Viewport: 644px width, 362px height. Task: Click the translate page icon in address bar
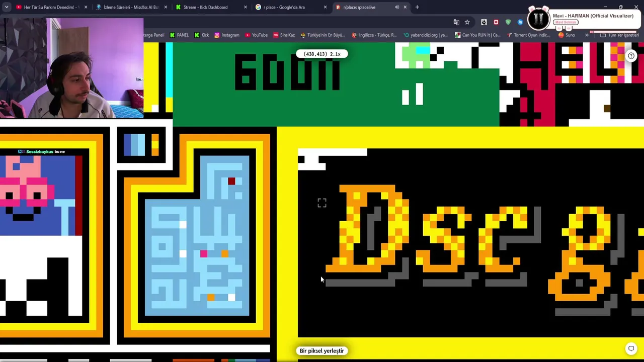(456, 22)
